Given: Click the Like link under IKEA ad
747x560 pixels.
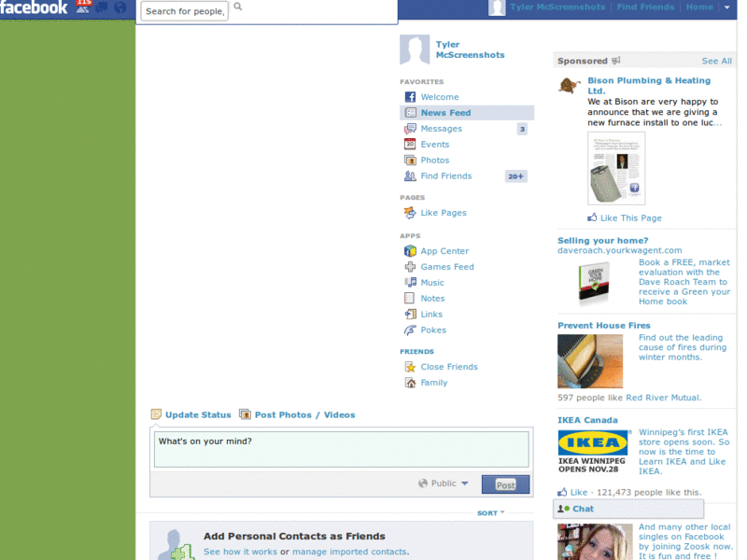Looking at the screenshot, I should click(x=578, y=493).
